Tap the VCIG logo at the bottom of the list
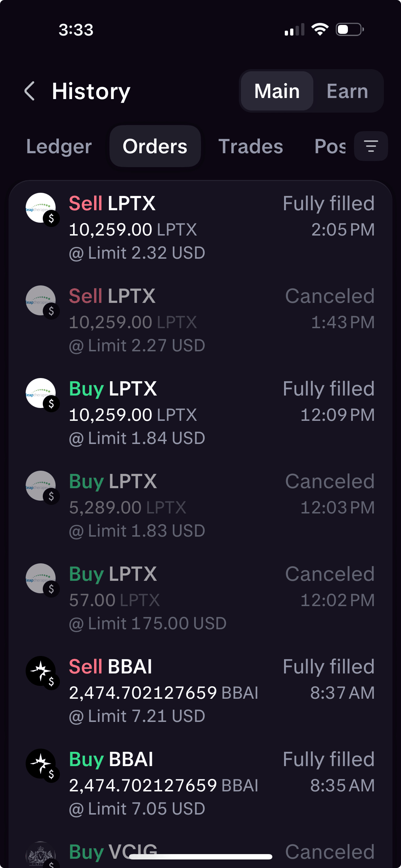Screen dimensions: 401x868 (x=41, y=855)
